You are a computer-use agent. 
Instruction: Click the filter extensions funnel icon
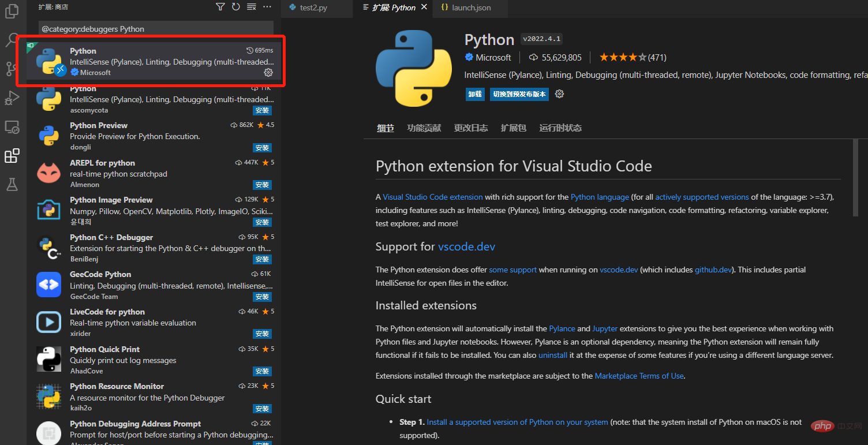[220, 7]
